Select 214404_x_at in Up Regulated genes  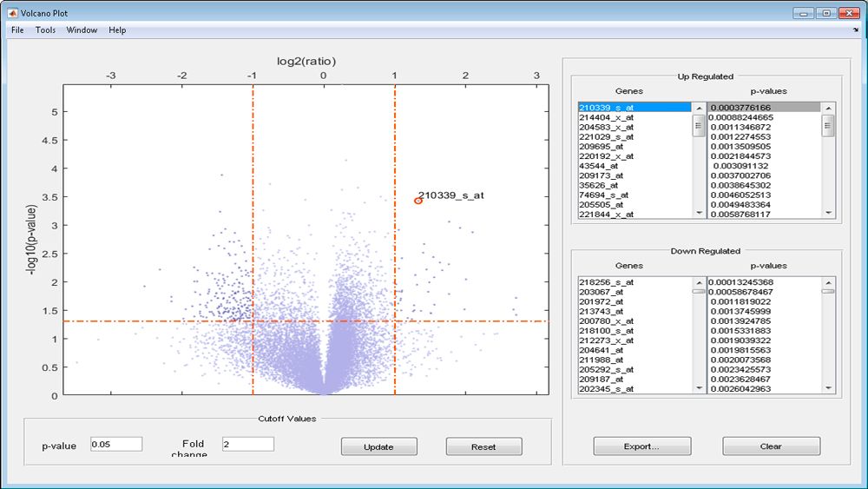pos(635,117)
